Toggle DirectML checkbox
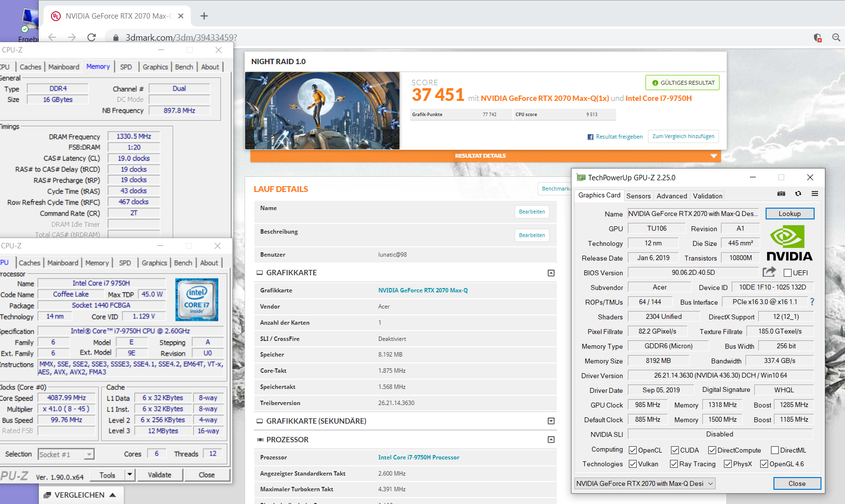Screen dimensions: 845x504 click(775, 450)
